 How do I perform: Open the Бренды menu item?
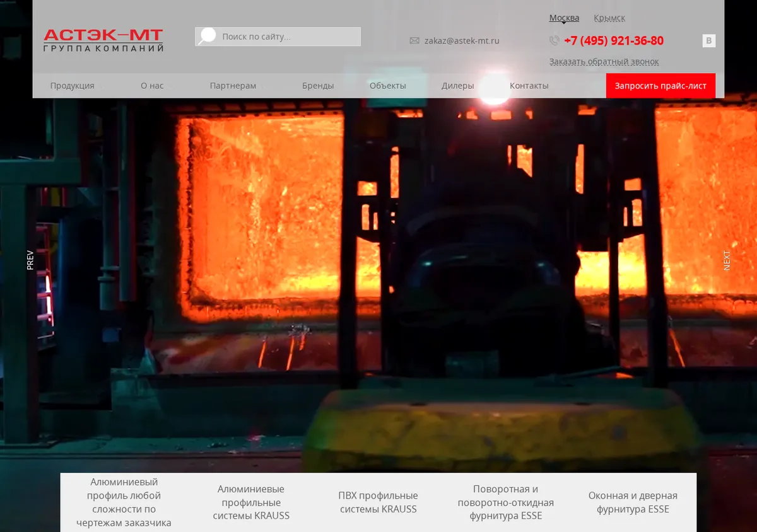point(318,86)
